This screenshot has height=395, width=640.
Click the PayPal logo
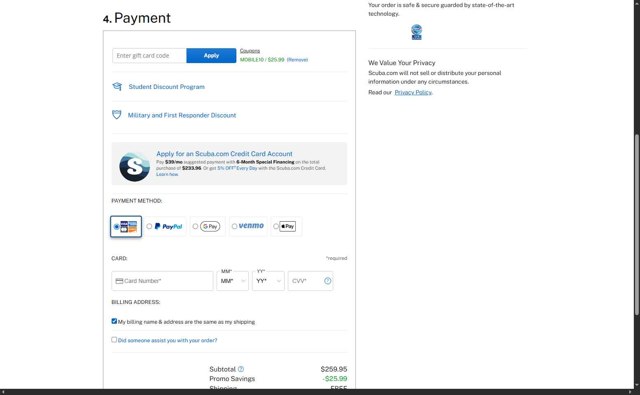pos(169,226)
